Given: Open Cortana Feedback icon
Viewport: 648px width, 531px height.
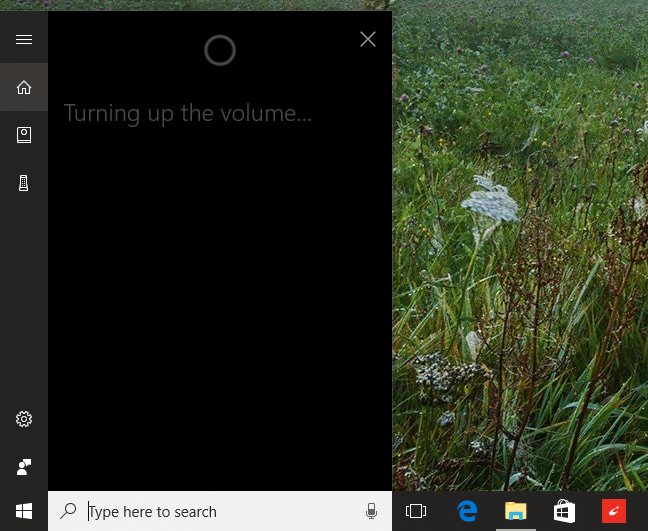Looking at the screenshot, I should coord(24,467).
